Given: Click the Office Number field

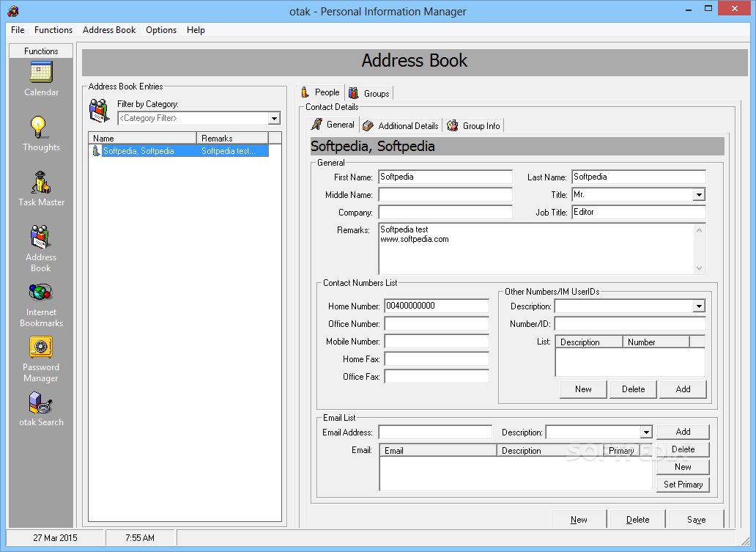Looking at the screenshot, I should (437, 323).
